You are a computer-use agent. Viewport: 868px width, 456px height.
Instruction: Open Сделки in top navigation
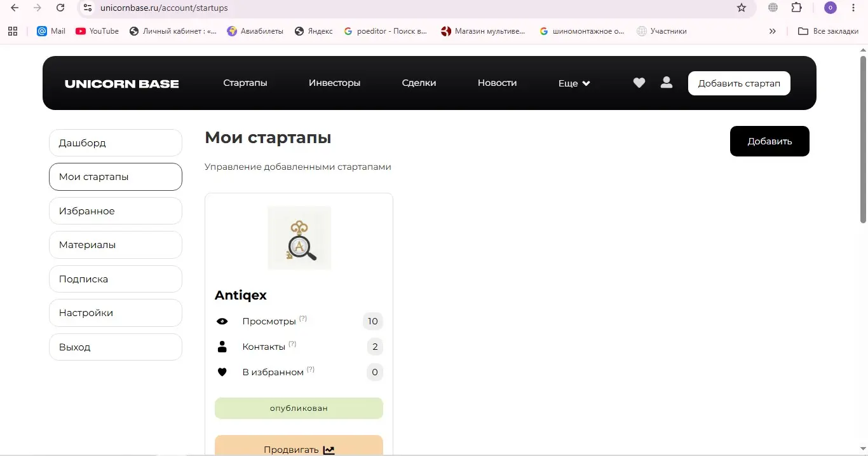[419, 83]
